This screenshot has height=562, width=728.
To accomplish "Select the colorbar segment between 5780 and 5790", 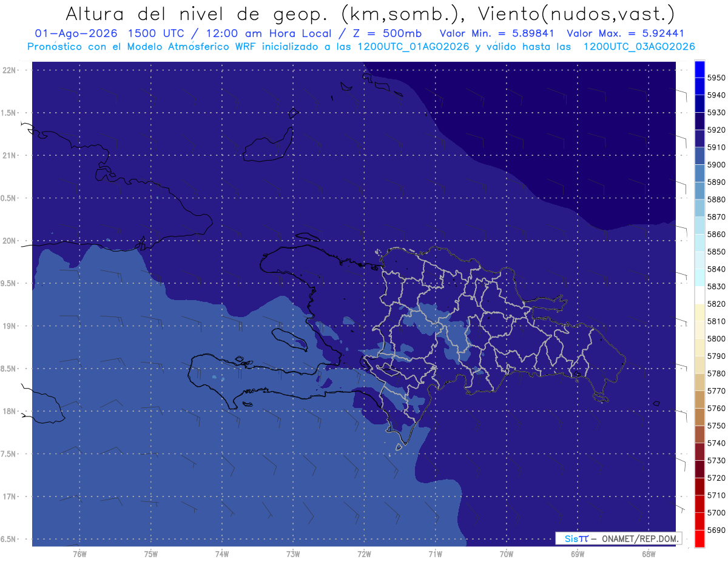I will tap(699, 364).
